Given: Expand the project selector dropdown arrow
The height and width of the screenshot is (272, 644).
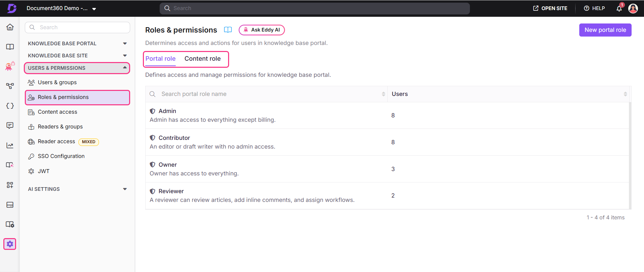Looking at the screenshot, I should (x=94, y=9).
